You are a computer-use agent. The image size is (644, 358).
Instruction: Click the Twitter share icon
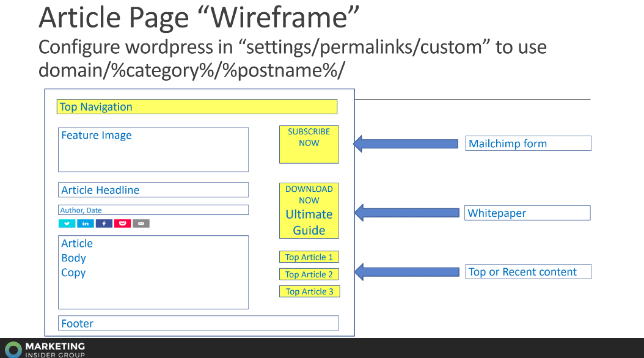click(67, 224)
